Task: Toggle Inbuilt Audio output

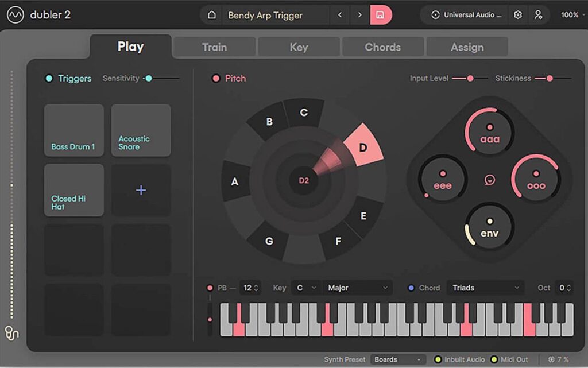Action: click(x=438, y=359)
